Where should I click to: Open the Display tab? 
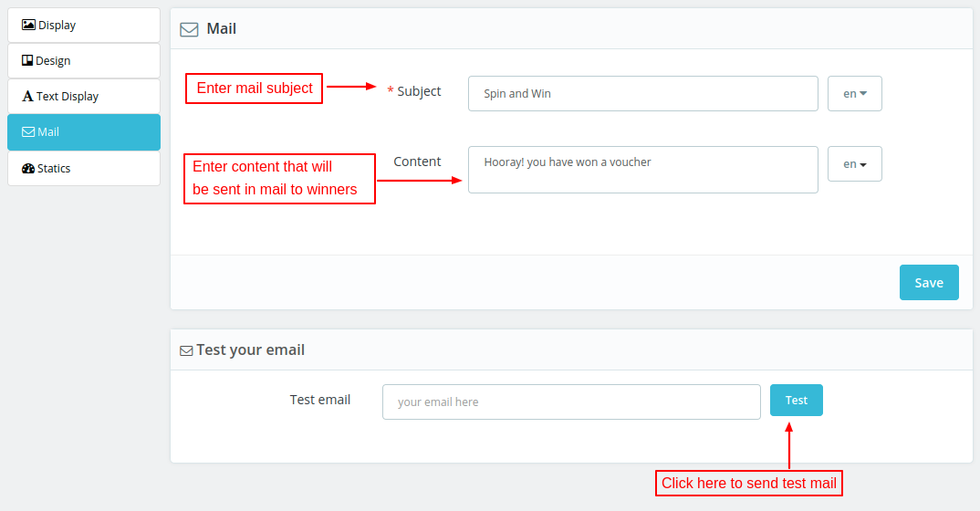click(84, 26)
